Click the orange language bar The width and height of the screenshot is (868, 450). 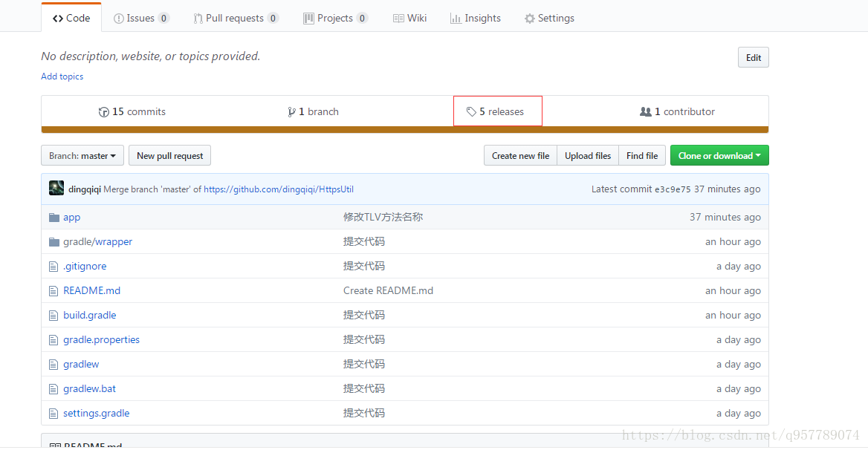pos(405,130)
